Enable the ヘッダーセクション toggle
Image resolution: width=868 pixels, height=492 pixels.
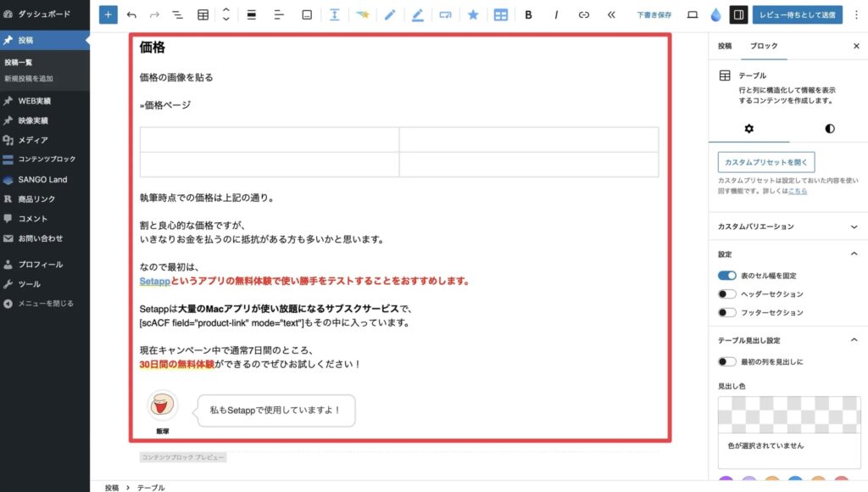(726, 294)
